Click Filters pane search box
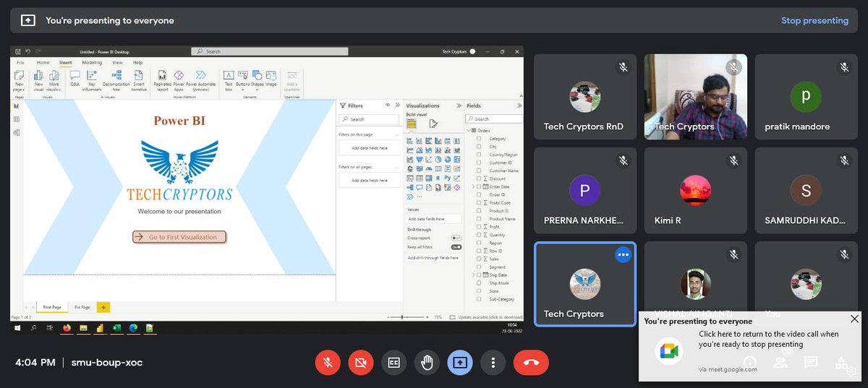The height and width of the screenshot is (388, 868). coord(369,119)
